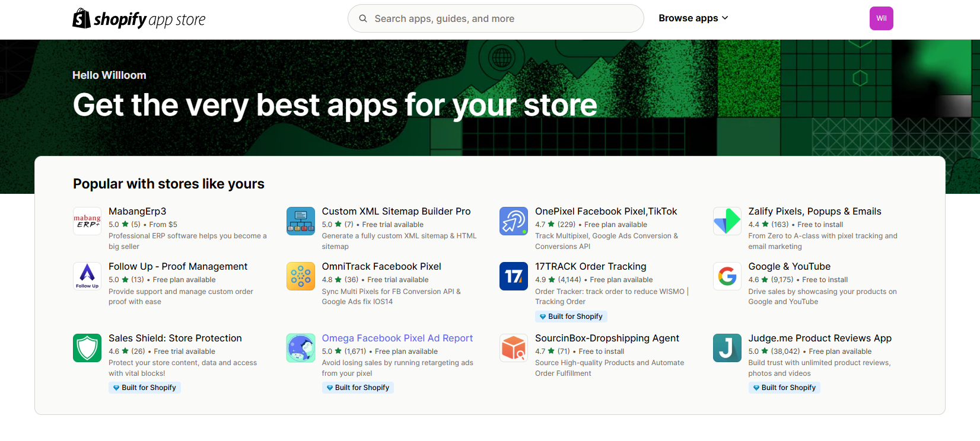980x441 pixels.
Task: Click the WI user avatar
Action: [882, 18]
